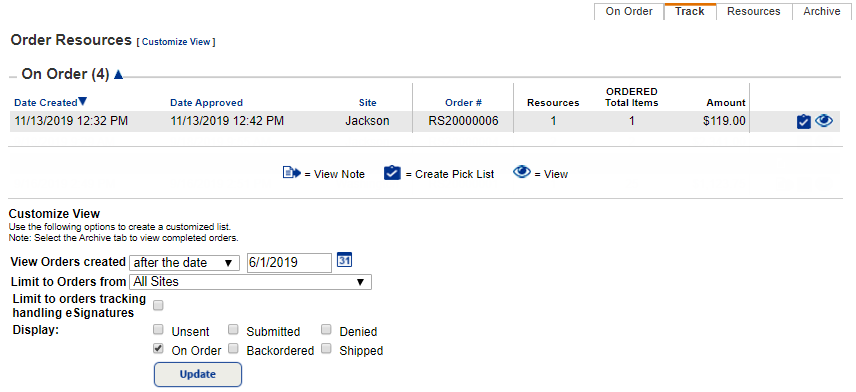Expand the All Sites dropdown
The width and height of the screenshot is (856, 392).
[251, 282]
